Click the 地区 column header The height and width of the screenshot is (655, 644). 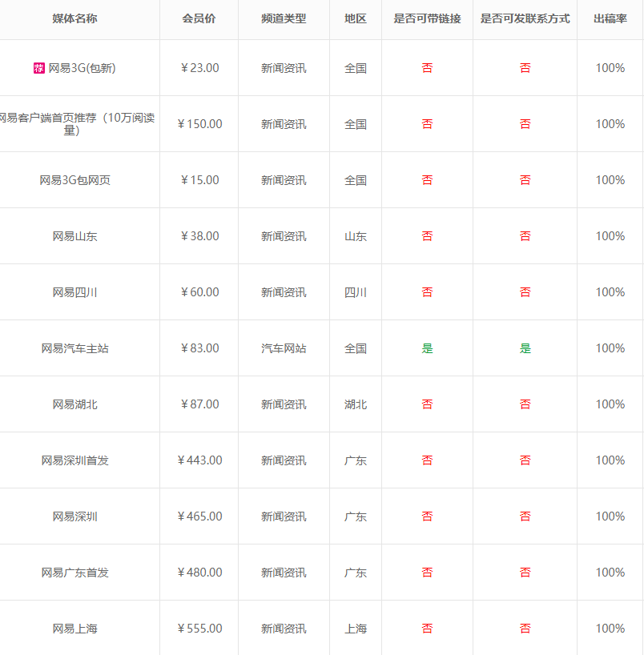355,19
